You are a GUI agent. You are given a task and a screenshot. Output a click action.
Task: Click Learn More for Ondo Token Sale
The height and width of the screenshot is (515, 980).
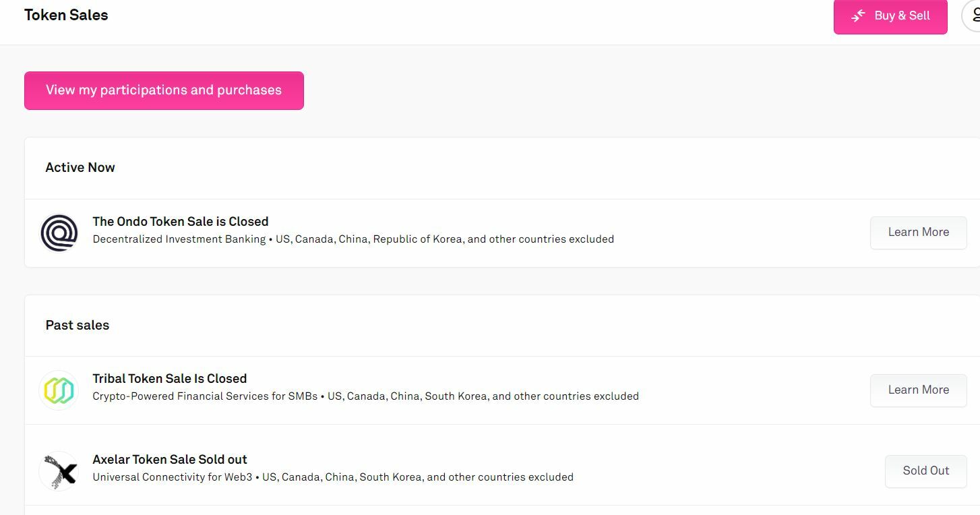918,233
